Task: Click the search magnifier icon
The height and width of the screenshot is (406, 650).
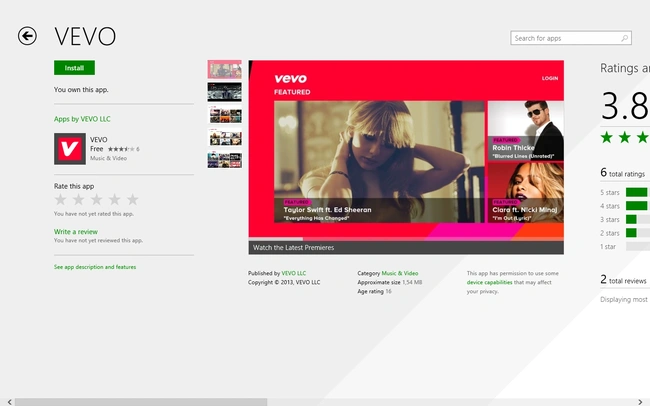Action: click(624, 38)
